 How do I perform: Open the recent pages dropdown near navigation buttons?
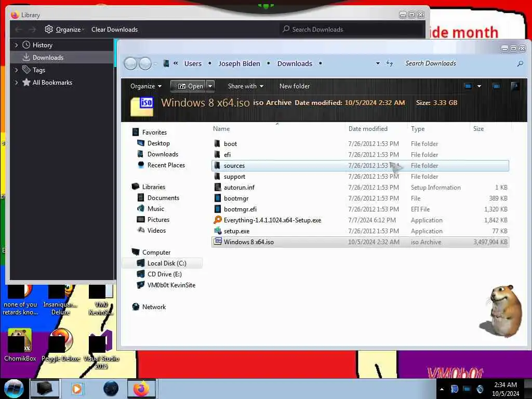tap(155, 63)
